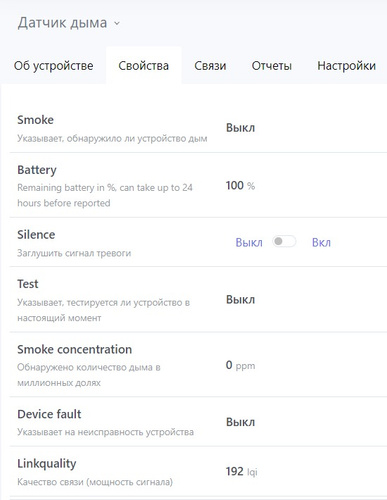
Task: Select the Battery property label
Action: tap(37, 170)
